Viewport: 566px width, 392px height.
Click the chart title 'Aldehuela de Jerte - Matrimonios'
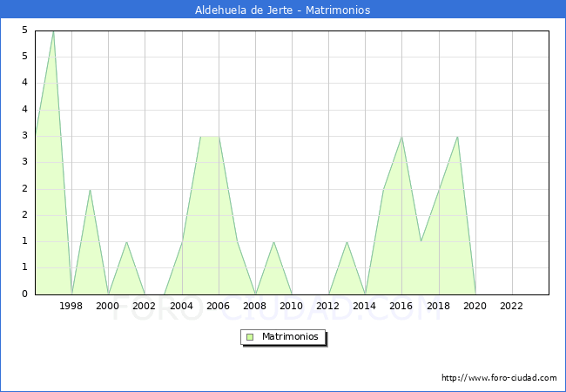pos(283,10)
